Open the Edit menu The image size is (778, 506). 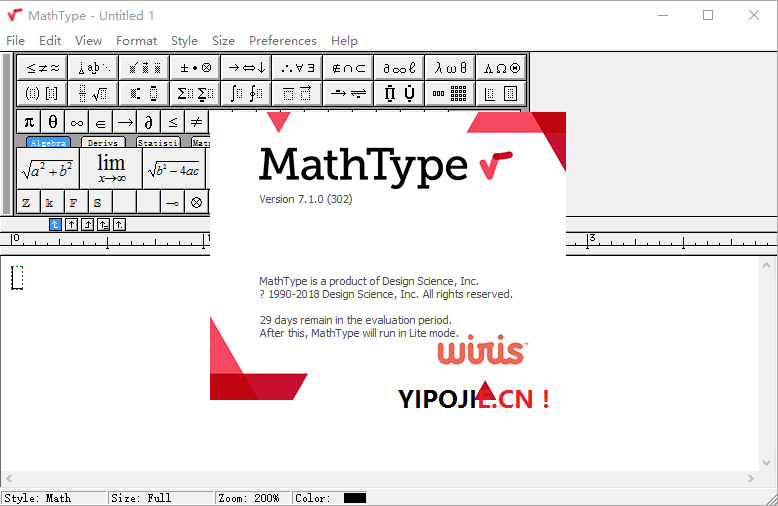pos(50,41)
